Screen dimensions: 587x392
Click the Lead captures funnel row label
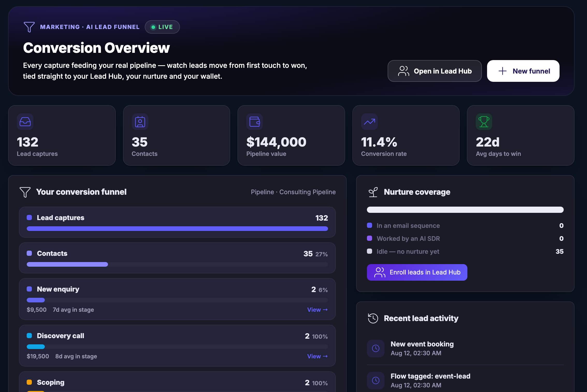61,218
